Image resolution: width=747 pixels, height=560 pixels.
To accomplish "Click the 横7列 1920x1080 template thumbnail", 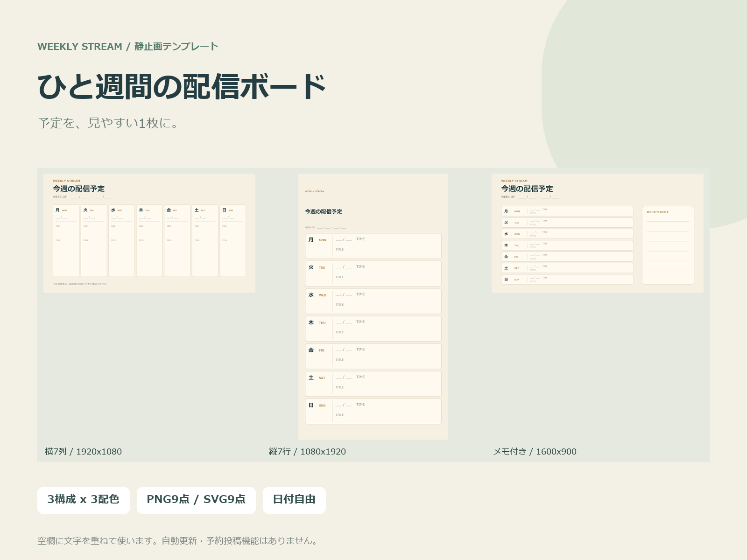I will pos(149,233).
